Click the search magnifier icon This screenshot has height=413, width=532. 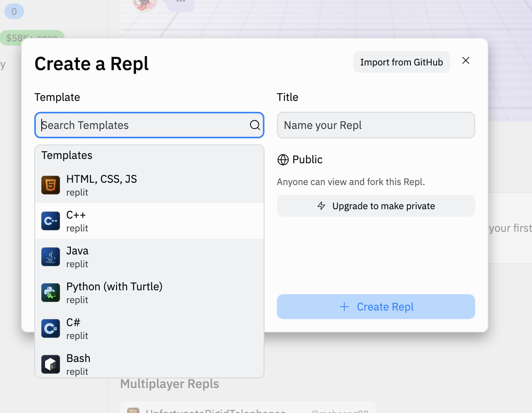[x=255, y=125]
